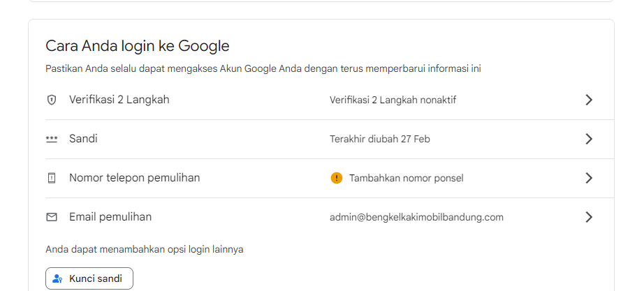Click the admin@bengkelkakimobilbandung.com recovery email text
The height and width of the screenshot is (291, 644).
click(416, 217)
